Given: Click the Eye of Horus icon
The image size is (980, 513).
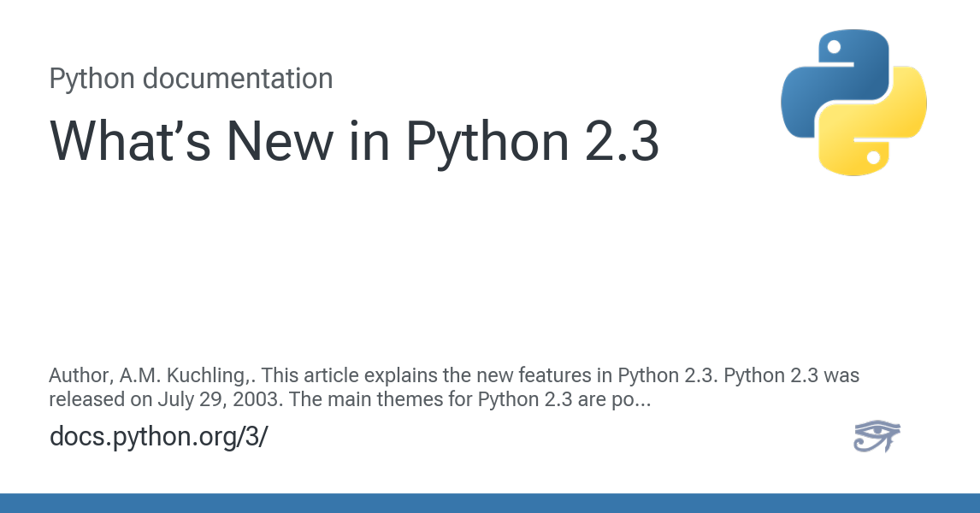Looking at the screenshot, I should [877, 436].
